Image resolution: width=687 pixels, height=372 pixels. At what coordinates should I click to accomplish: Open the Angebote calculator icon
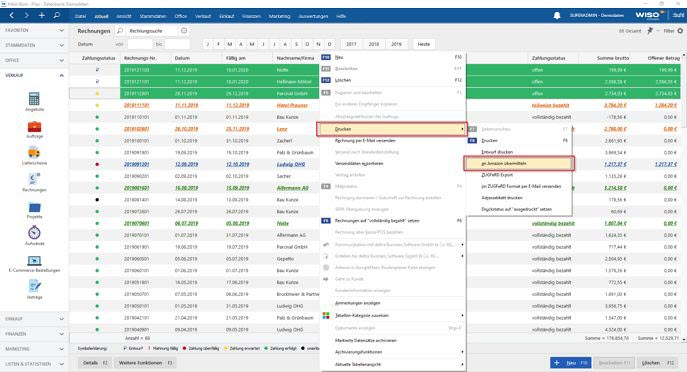pyautogui.click(x=34, y=99)
